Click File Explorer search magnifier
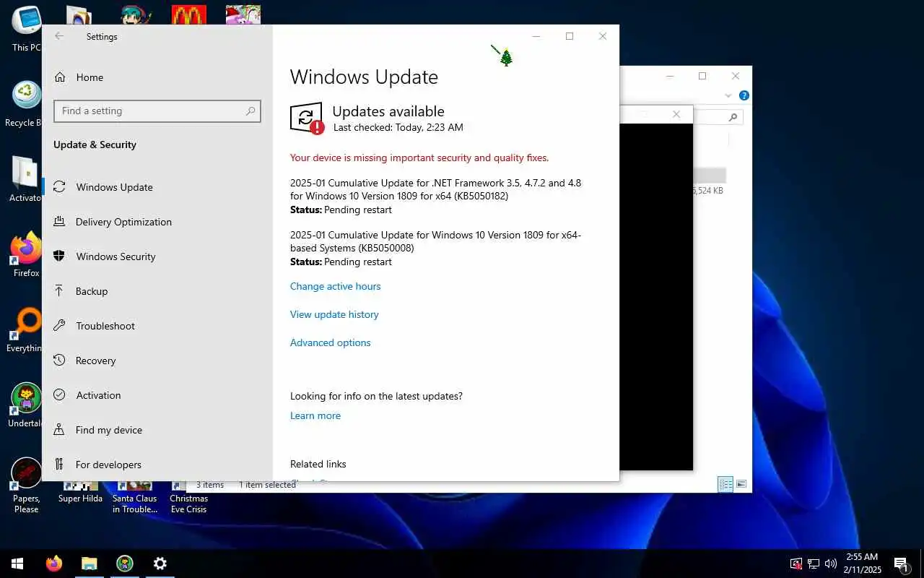Screen dimensions: 924x578 click(733, 117)
